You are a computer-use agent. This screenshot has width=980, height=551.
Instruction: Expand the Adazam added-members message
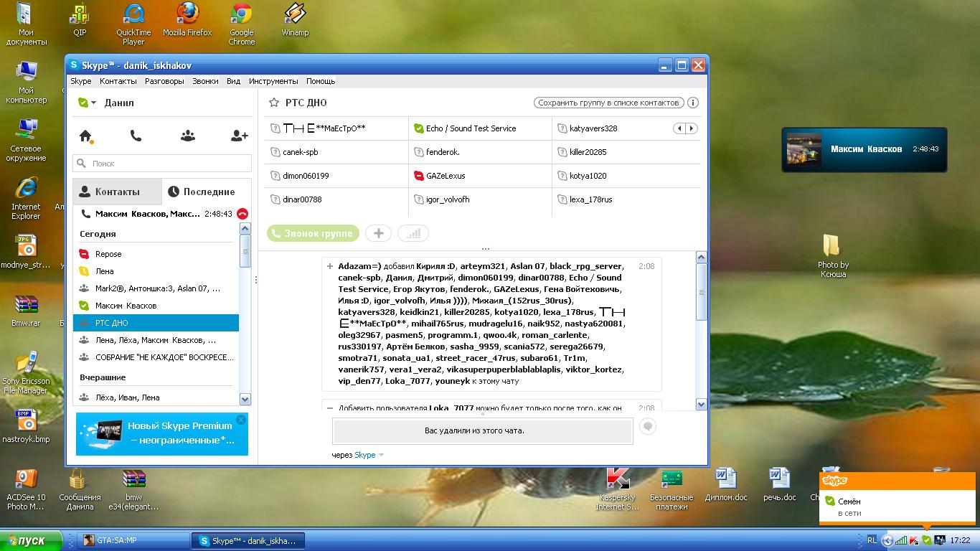(x=330, y=266)
